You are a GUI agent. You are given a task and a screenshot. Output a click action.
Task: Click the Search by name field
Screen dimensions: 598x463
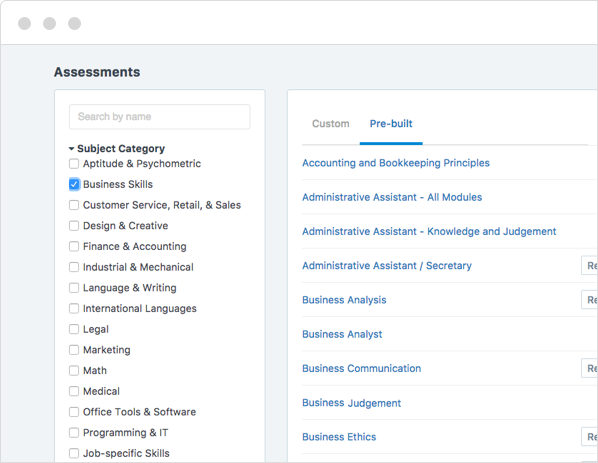click(160, 117)
